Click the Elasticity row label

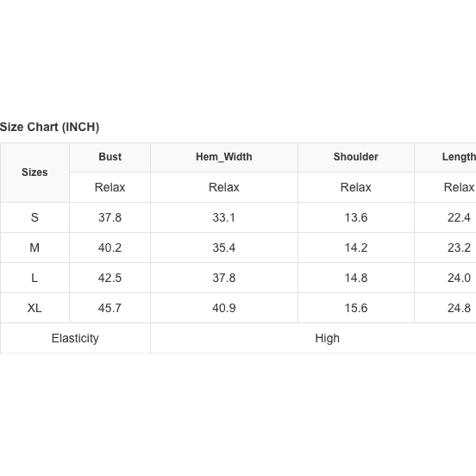(x=75, y=338)
